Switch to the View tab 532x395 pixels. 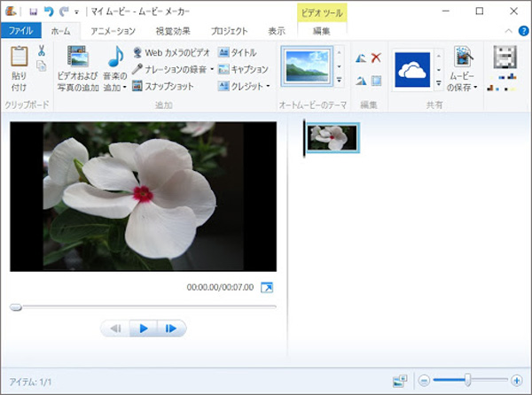[x=277, y=31]
